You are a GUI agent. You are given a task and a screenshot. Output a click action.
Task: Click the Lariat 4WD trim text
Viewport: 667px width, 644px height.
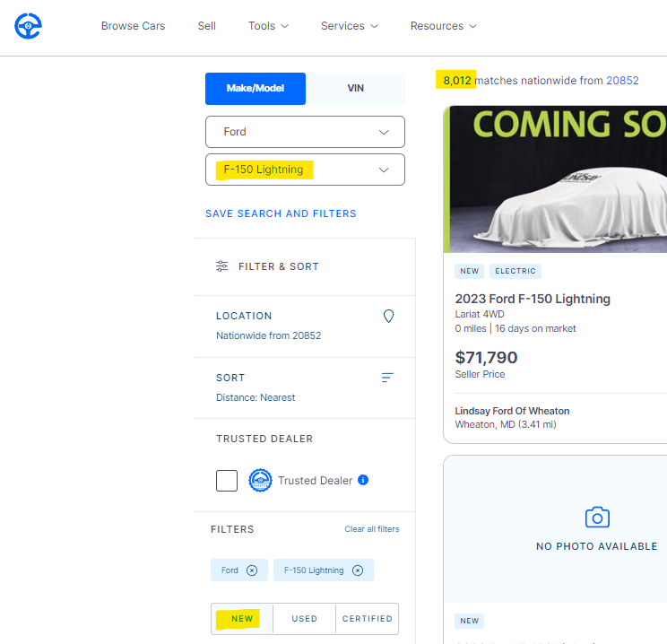480,314
